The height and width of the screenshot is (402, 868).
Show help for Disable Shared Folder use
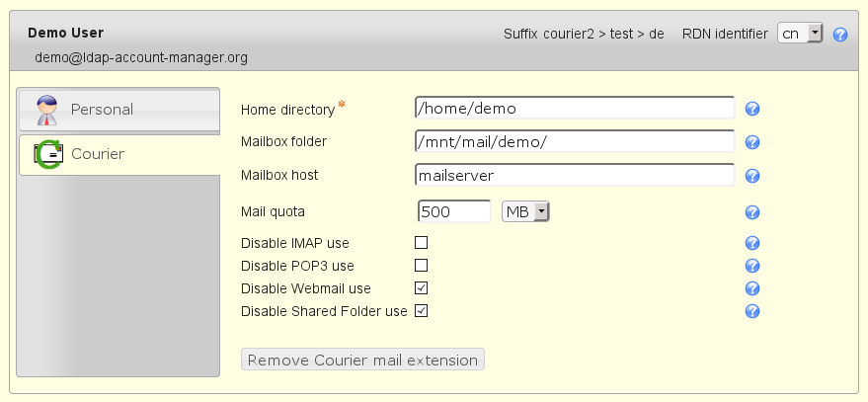751,311
